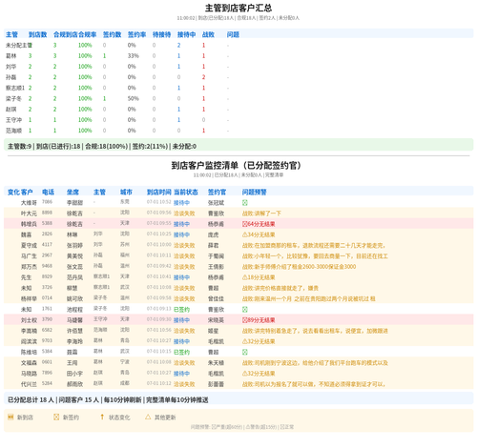The height and width of the screenshot is (448, 477).
Task: Click the 到店客户监控清单 section title
Action: pos(237,165)
